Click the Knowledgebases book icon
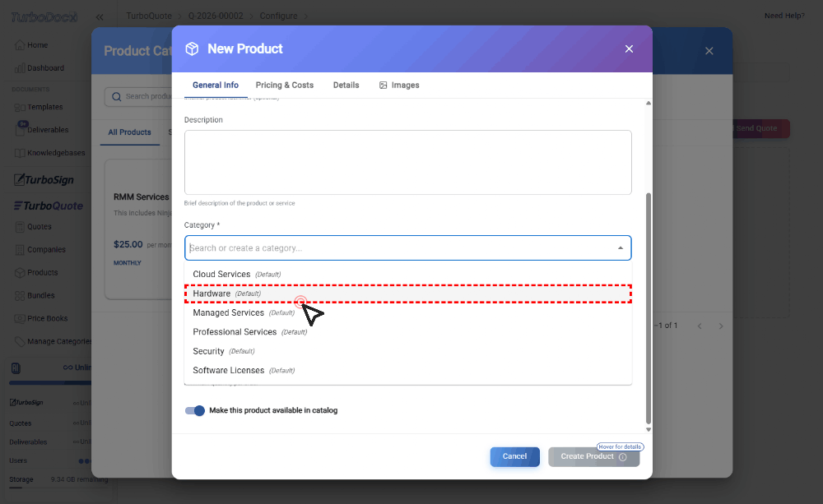The height and width of the screenshot is (504, 823). [20, 153]
